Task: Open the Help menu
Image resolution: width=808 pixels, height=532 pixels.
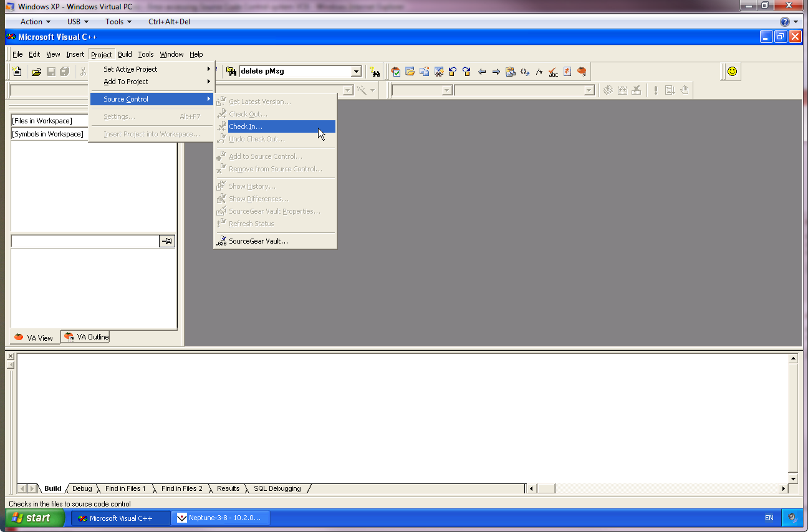Action: coord(196,54)
